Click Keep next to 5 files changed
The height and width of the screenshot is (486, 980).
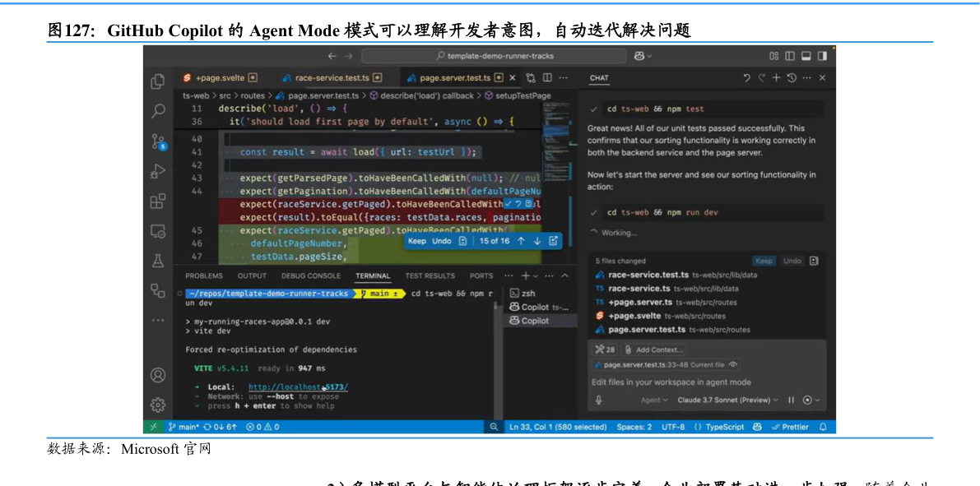point(764,262)
